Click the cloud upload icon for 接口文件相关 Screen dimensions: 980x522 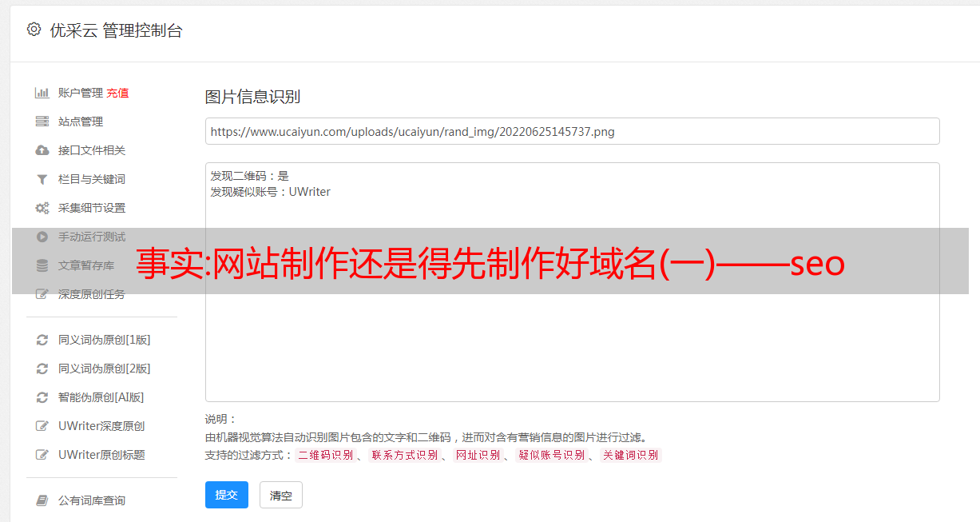[42, 150]
